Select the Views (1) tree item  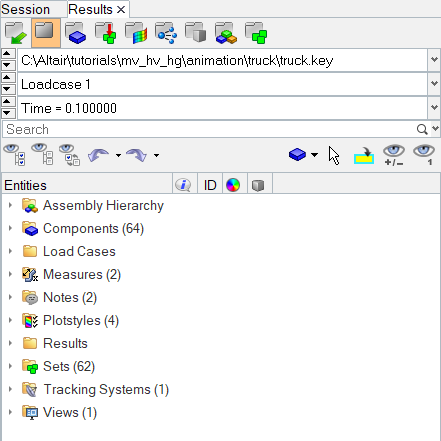tap(70, 412)
